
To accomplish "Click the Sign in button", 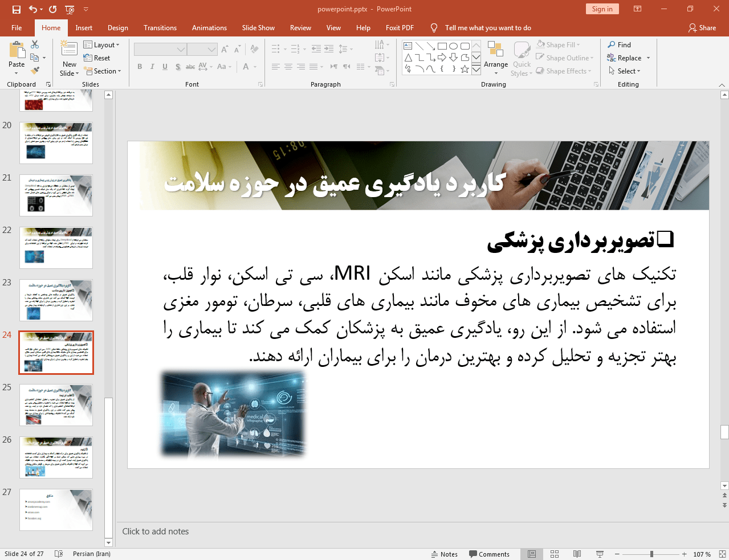I will tap(602, 9).
